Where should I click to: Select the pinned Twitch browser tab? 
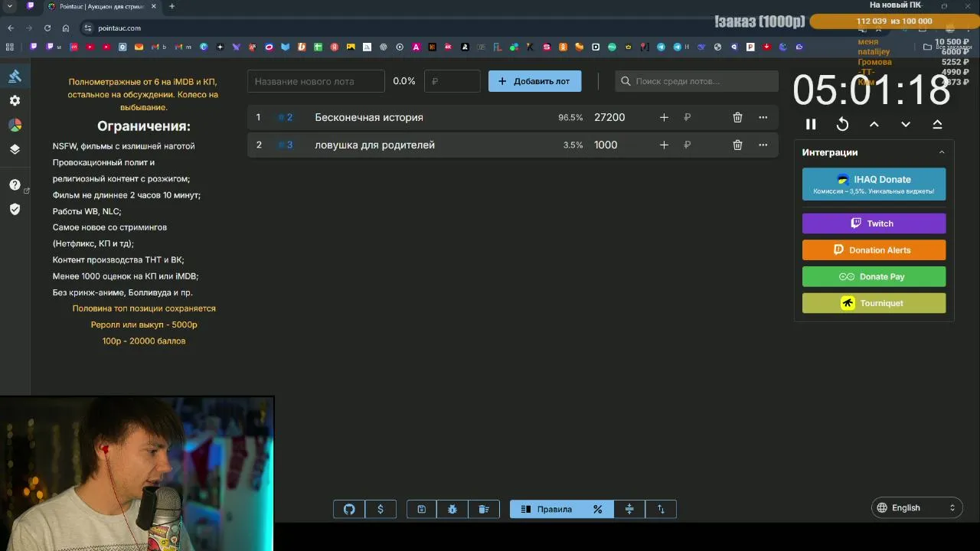coord(30,6)
